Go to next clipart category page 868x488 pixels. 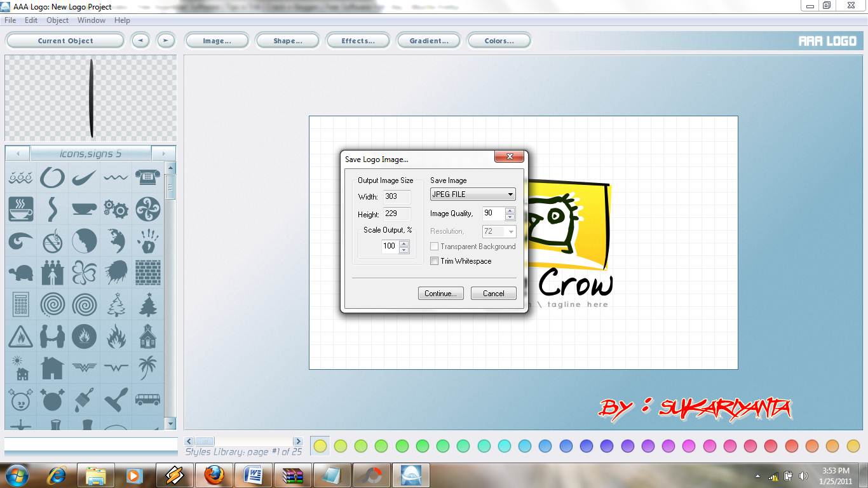[164, 153]
